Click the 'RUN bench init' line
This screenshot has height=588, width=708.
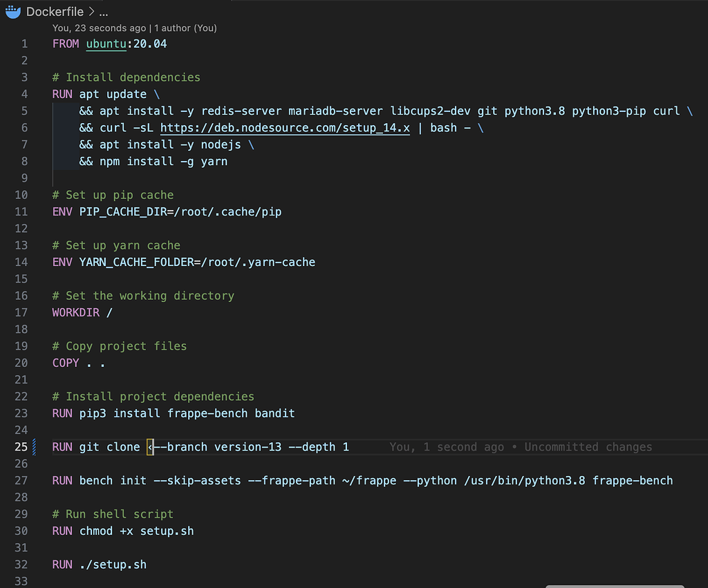tap(362, 481)
